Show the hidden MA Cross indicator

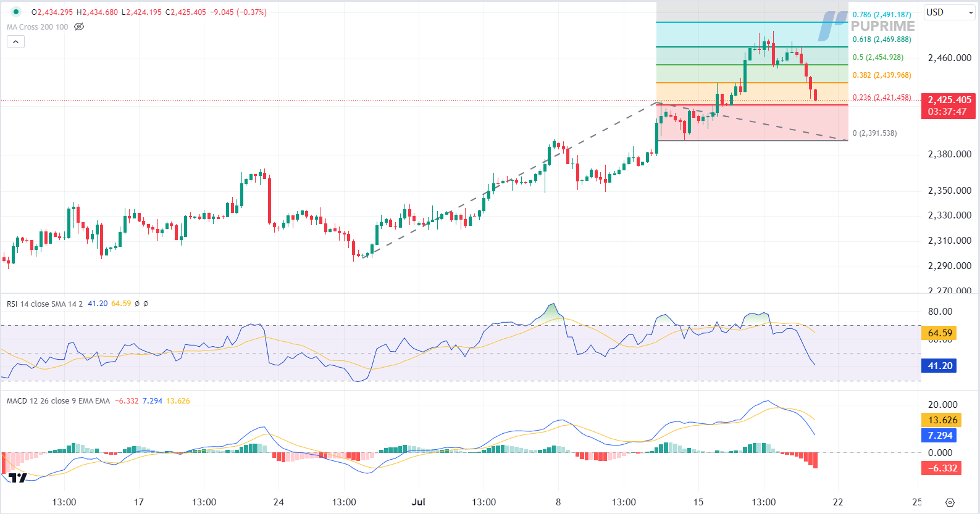79,27
